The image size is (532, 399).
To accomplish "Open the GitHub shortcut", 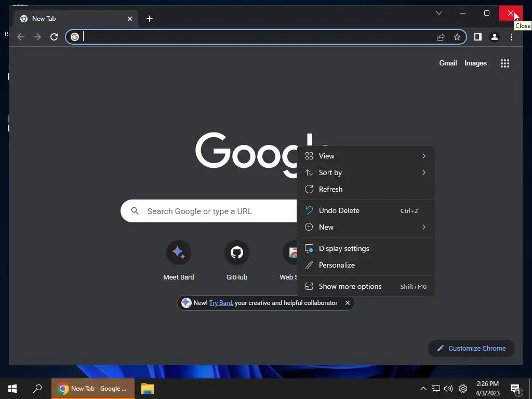I will pyautogui.click(x=237, y=252).
